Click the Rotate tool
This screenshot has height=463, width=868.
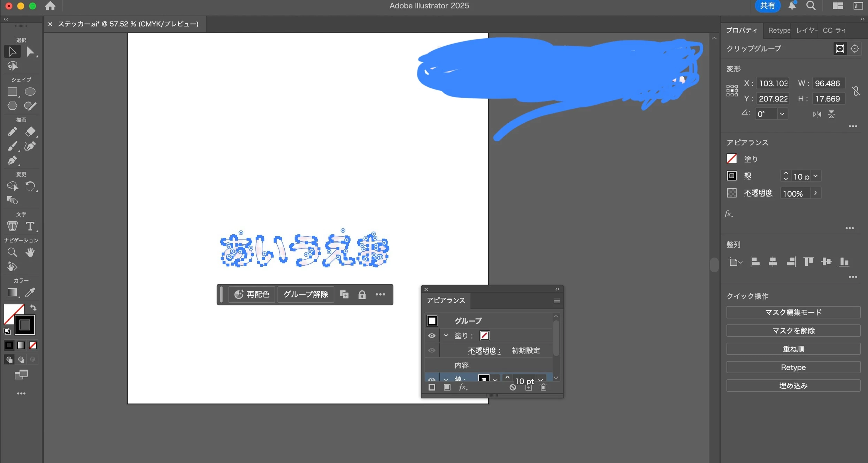(30, 186)
